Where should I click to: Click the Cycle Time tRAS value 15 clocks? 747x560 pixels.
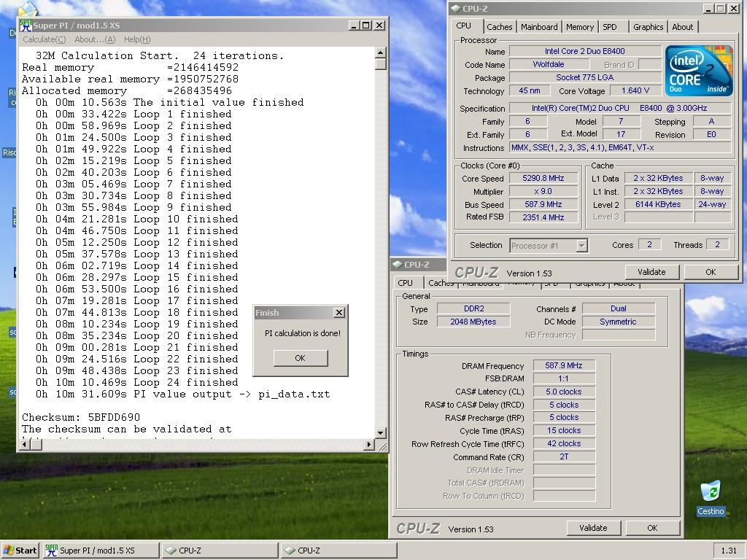point(564,430)
